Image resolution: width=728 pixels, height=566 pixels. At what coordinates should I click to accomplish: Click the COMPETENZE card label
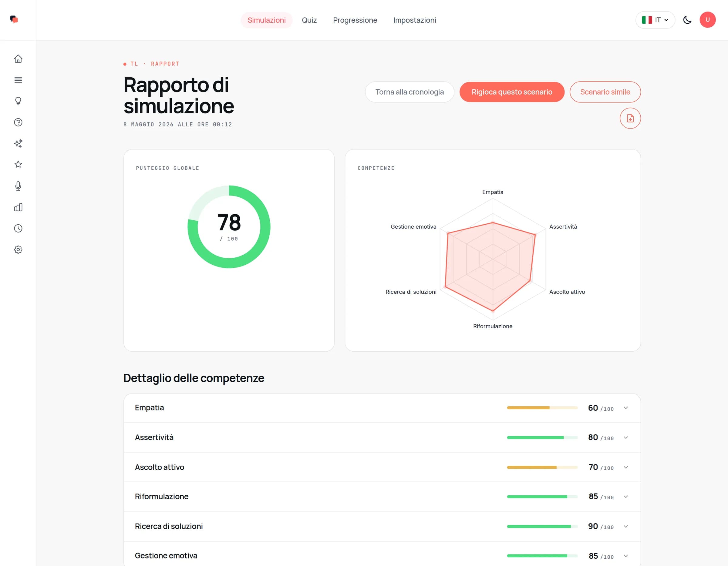pos(376,168)
